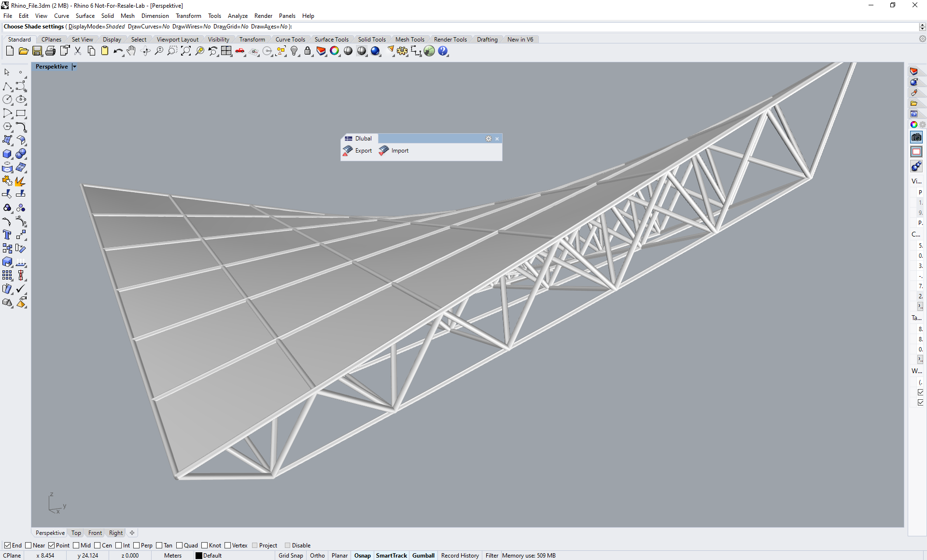
Task: Open the camera snapshot panel icon
Action: (x=916, y=138)
